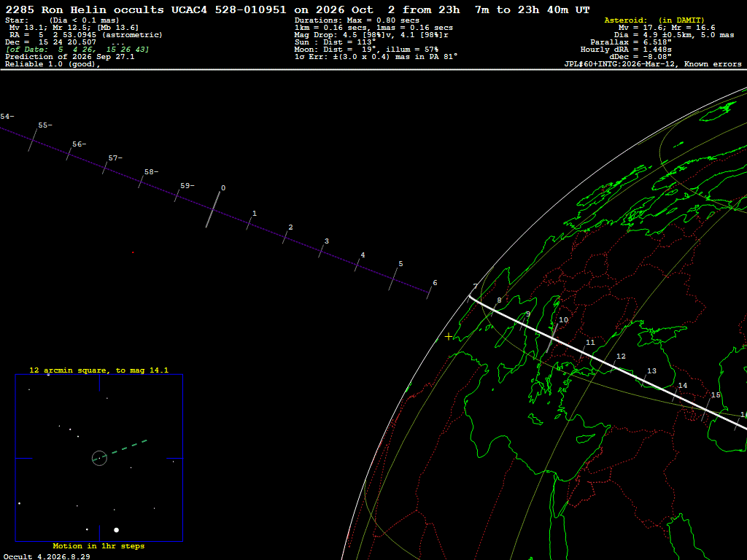Screen dimensions: 747x560
Task: Click the circled target star in the finder chart
Action: (99, 458)
